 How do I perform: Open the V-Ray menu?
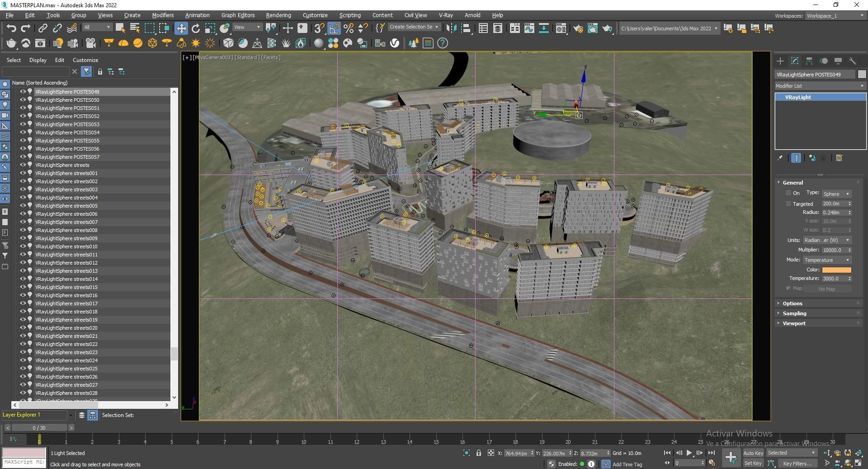[x=446, y=15]
